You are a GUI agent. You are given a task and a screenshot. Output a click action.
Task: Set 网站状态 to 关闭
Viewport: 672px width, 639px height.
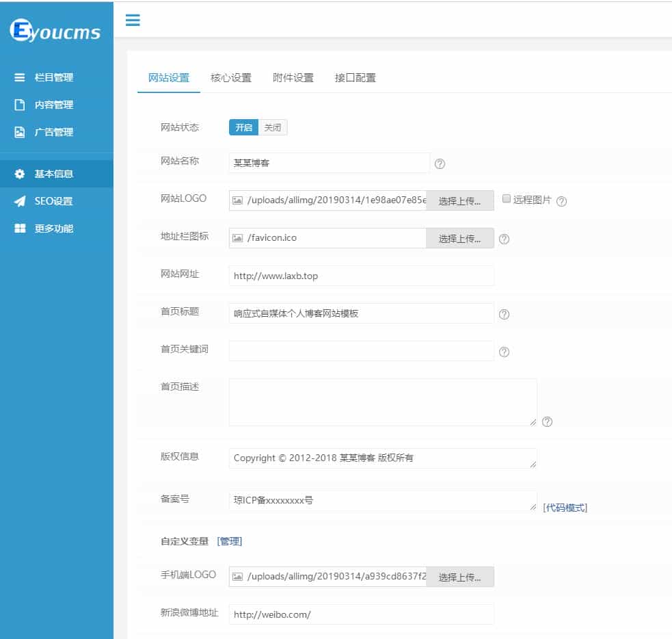273,127
